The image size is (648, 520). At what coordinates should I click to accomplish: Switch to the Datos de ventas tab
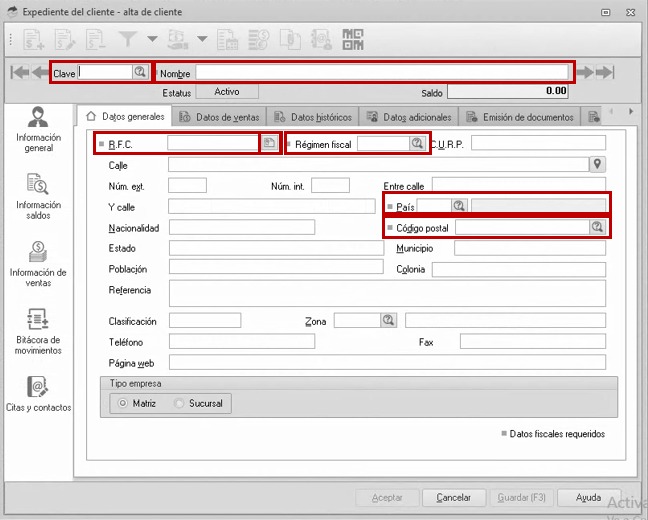tap(220, 117)
